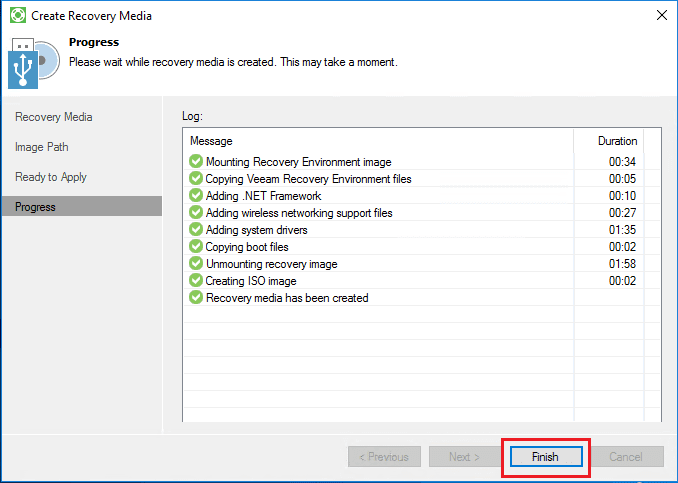
Task: Click the USB recovery media icon
Action: click(x=33, y=63)
